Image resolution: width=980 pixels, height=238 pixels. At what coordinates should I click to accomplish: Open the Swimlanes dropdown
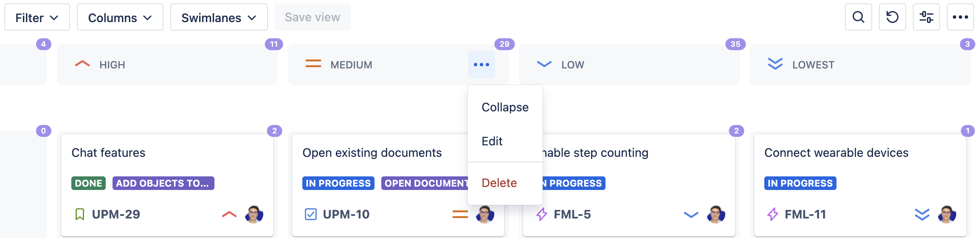219,17
